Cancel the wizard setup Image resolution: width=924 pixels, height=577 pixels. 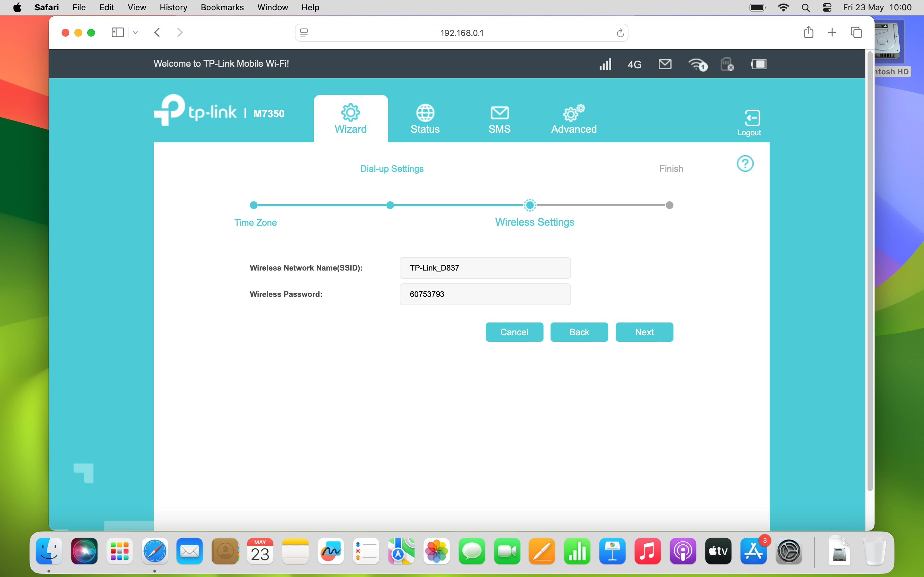514,332
